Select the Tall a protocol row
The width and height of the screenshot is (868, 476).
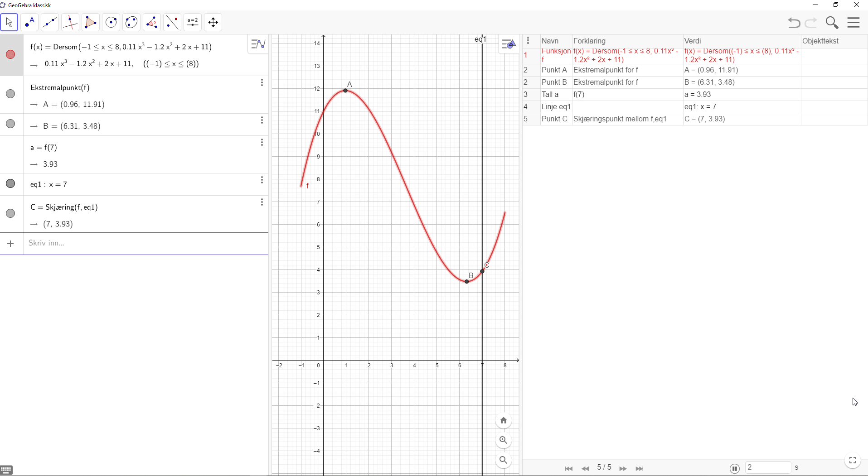tap(695, 95)
